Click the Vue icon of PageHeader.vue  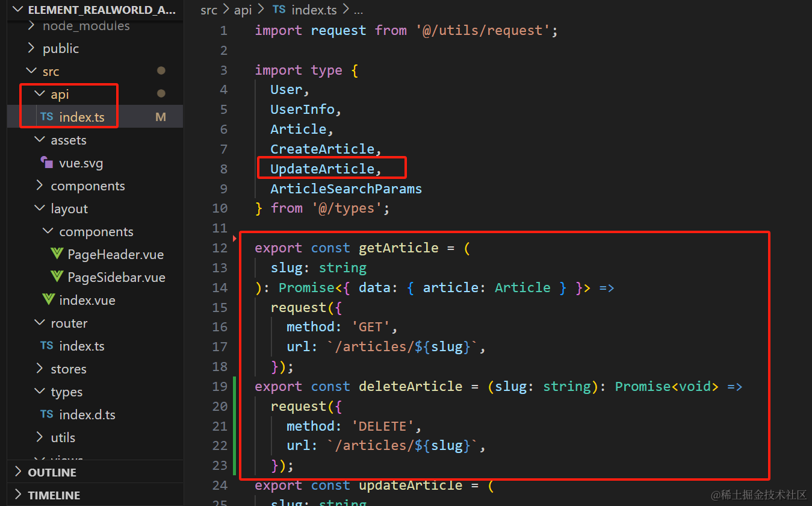pyautogui.click(x=57, y=254)
